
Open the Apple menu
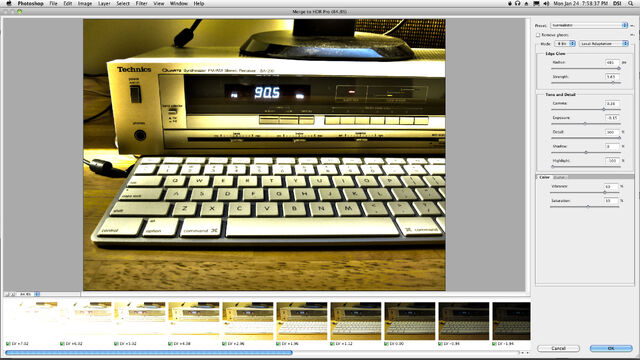pyautogui.click(x=9, y=3)
